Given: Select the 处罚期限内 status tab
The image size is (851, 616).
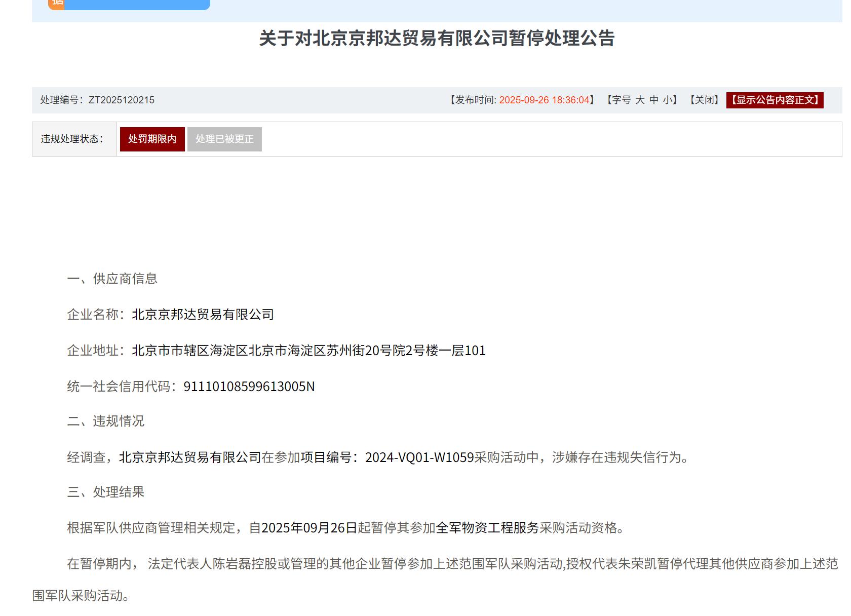Looking at the screenshot, I should [x=152, y=139].
